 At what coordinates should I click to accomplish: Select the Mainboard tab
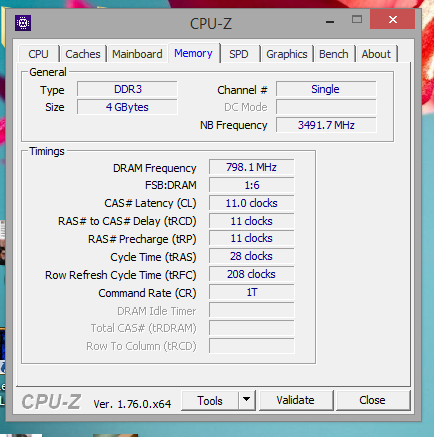(x=137, y=54)
